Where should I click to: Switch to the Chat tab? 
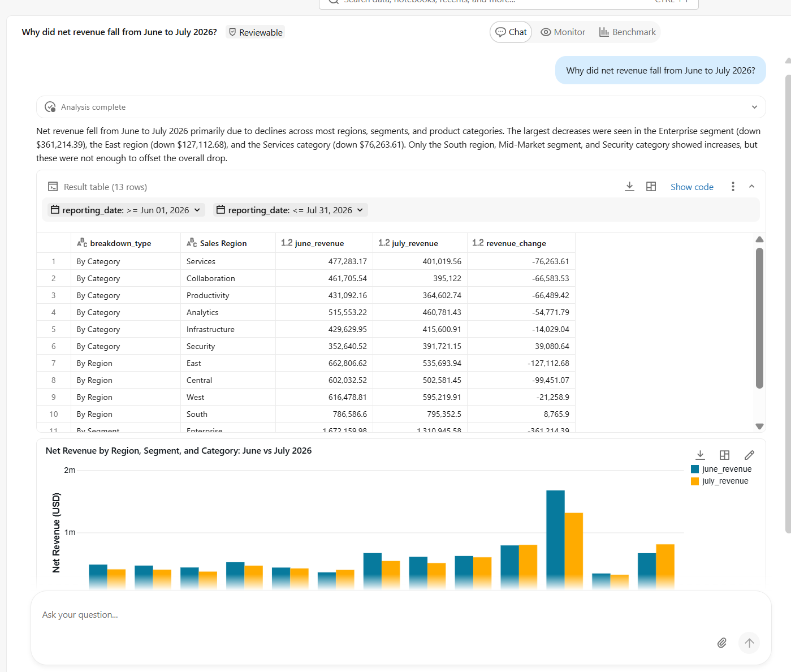[x=511, y=32]
